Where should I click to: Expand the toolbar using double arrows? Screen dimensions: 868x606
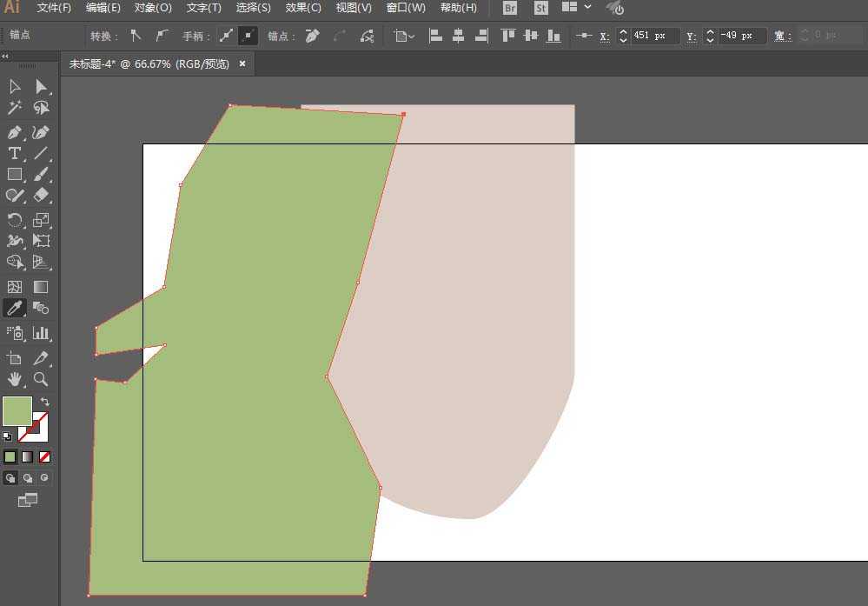coord(5,55)
